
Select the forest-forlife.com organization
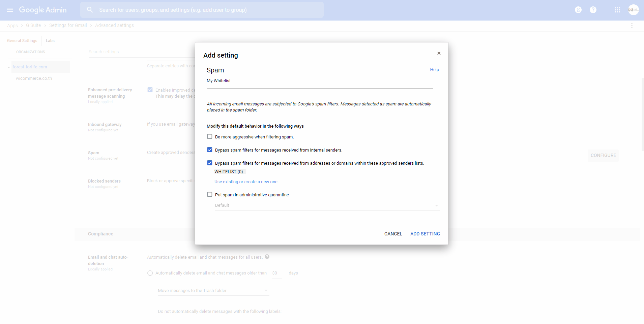(30, 67)
